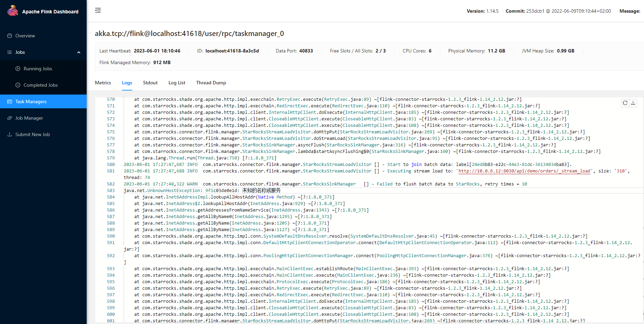Collapse the Jobs submenu chevron
Image resolution: width=644 pixels, height=324 pixels.
[x=79, y=52]
